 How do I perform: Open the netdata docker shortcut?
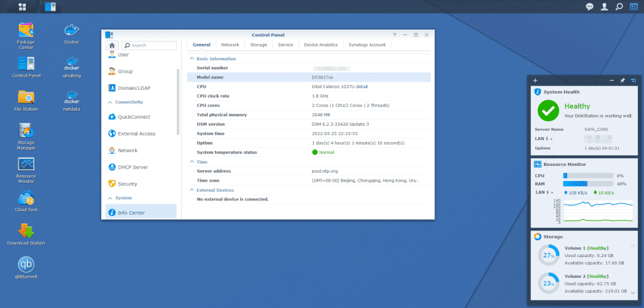click(72, 101)
